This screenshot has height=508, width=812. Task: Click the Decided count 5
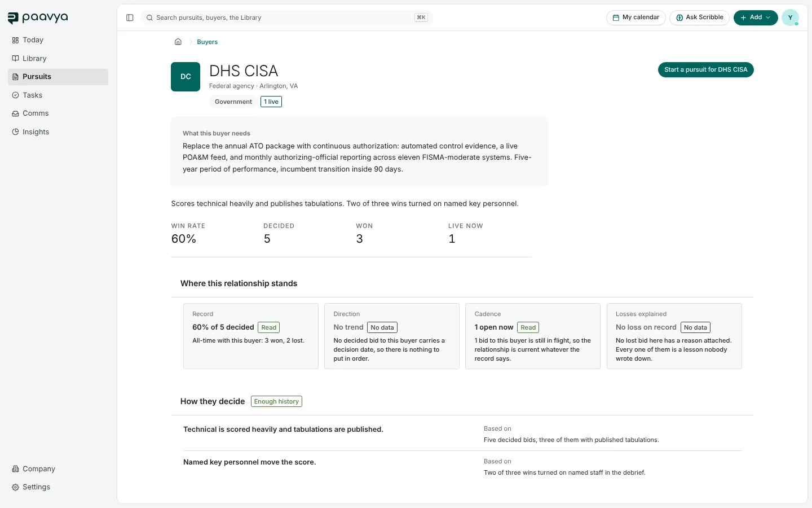point(267,239)
